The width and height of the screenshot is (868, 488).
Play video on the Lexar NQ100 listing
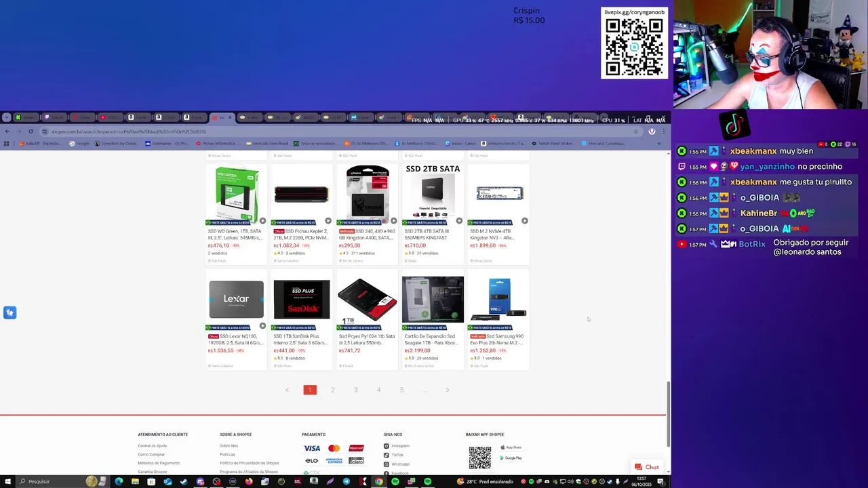(262, 326)
